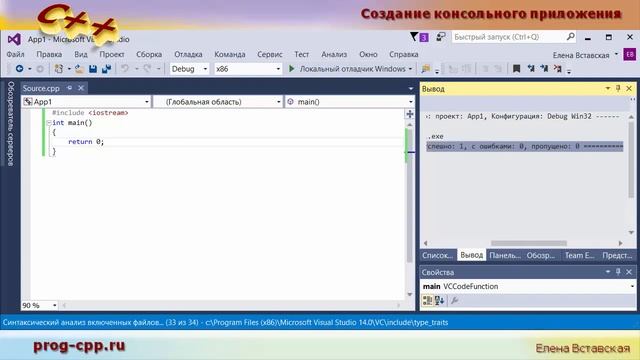The width and height of the screenshot is (640, 360).
Task: Click the Find in Files toolbar icon
Action: point(426,69)
